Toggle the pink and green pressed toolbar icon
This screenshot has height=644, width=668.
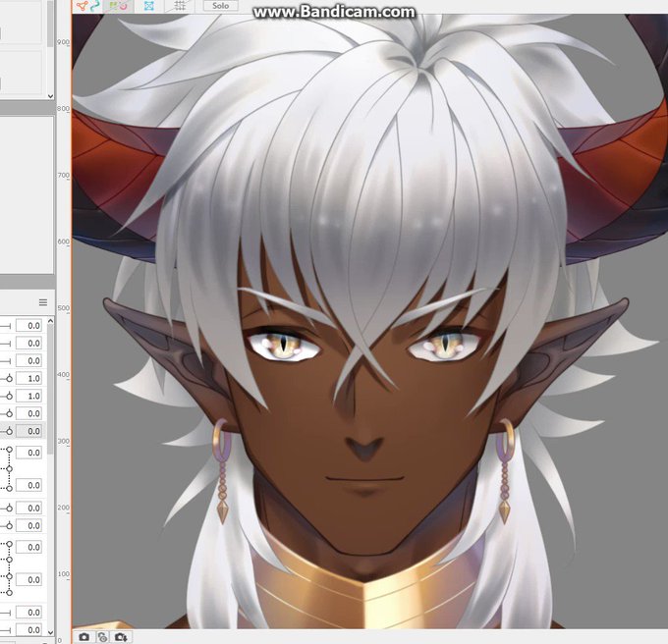click(x=119, y=6)
